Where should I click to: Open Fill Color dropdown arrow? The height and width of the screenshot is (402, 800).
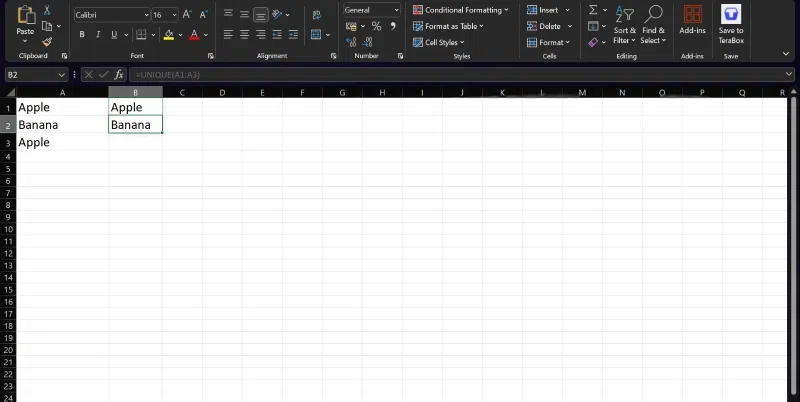180,35
